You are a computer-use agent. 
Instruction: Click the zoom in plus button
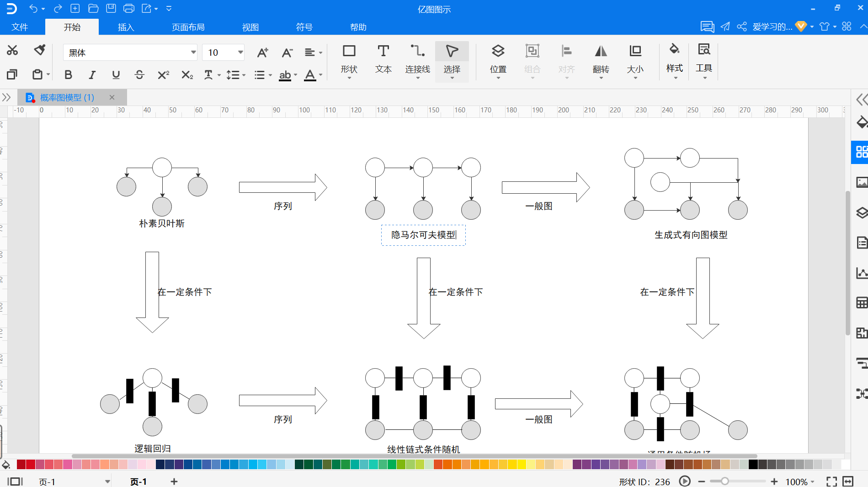pyautogui.click(x=774, y=481)
